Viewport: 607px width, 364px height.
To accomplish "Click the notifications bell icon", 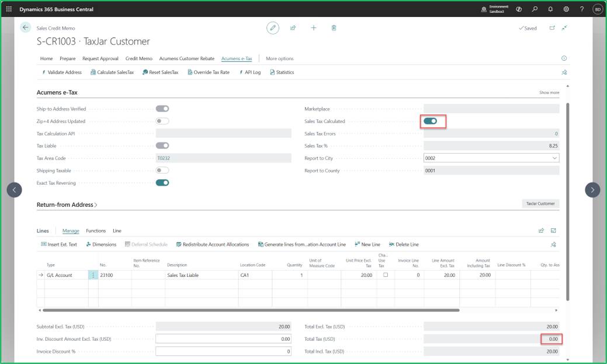I will click(x=550, y=9).
